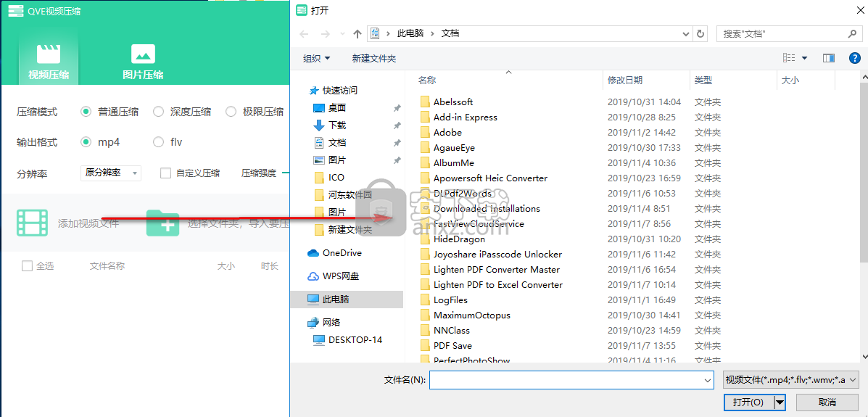Click the Forward arrow in Open dialog
Image resolution: width=868 pixels, height=417 pixels.
click(326, 34)
